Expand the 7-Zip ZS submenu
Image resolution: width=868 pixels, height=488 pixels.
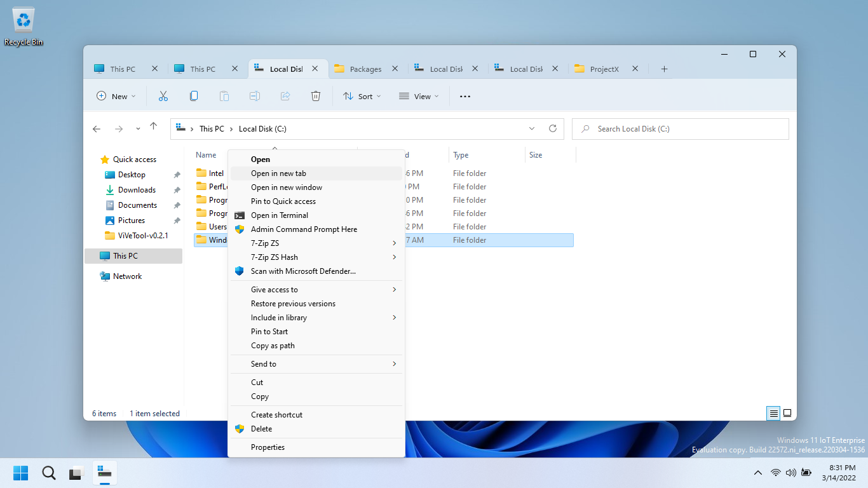pyautogui.click(x=316, y=243)
